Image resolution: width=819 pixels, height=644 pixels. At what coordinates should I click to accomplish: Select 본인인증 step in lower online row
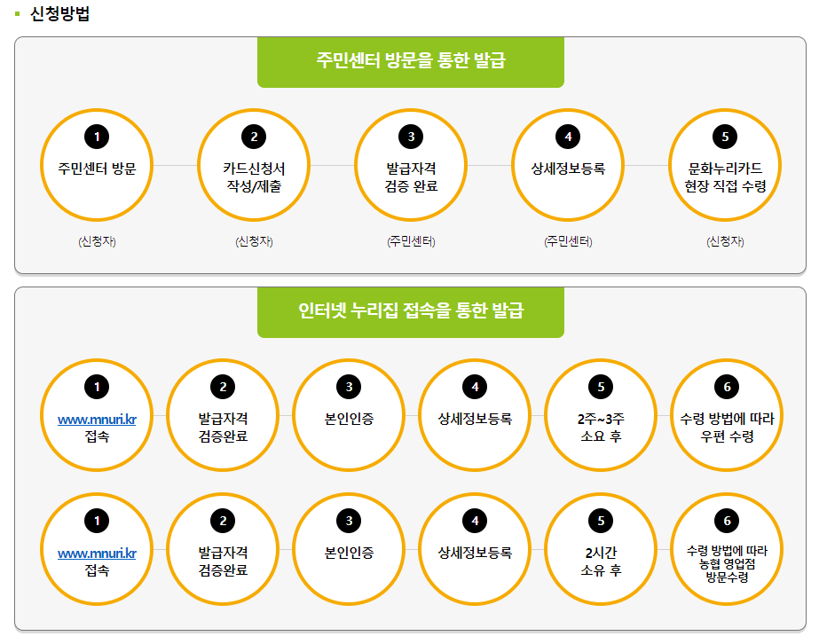349,549
